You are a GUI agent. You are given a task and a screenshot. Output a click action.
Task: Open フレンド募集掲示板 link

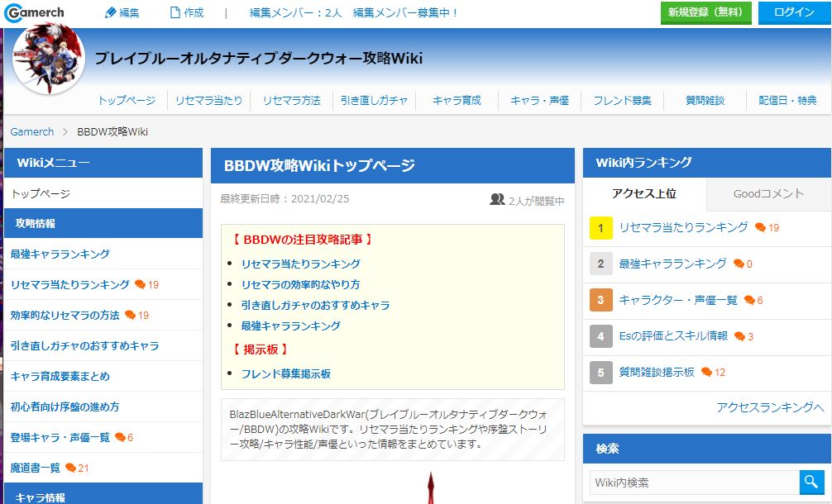click(286, 373)
